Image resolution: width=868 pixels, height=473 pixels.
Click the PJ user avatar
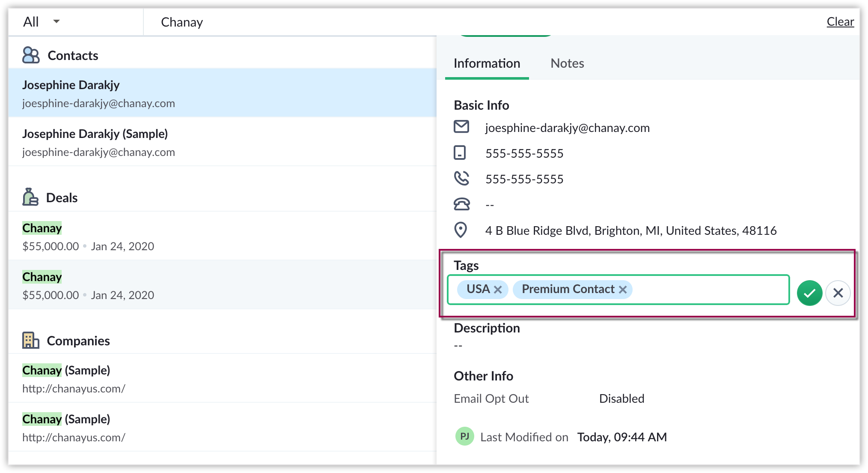pyautogui.click(x=464, y=437)
